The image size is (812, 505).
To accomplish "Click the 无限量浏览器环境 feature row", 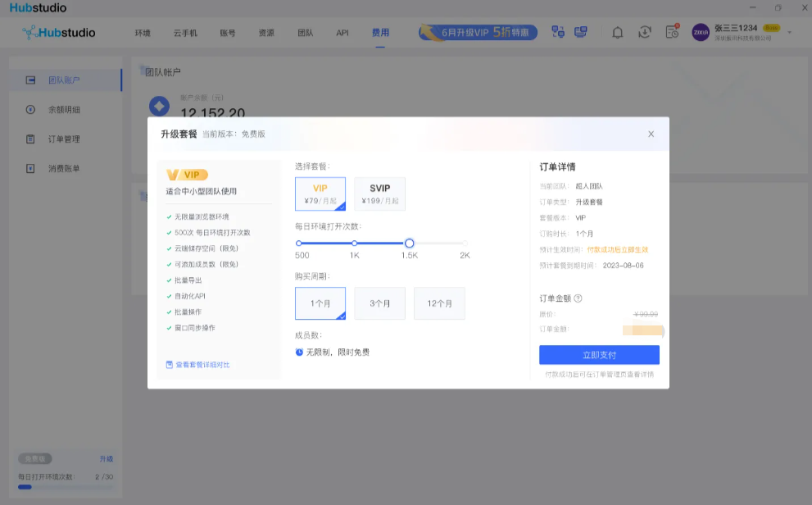I will coord(197,217).
